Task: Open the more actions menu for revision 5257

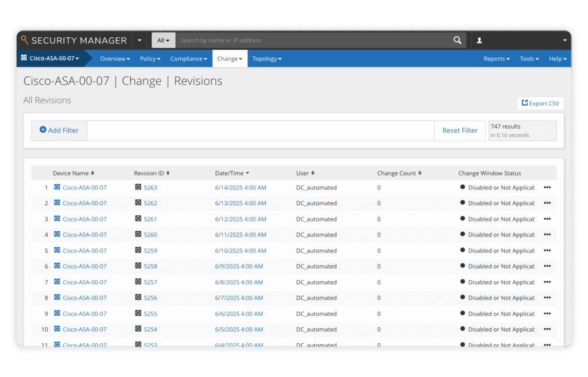Action: 547,282
